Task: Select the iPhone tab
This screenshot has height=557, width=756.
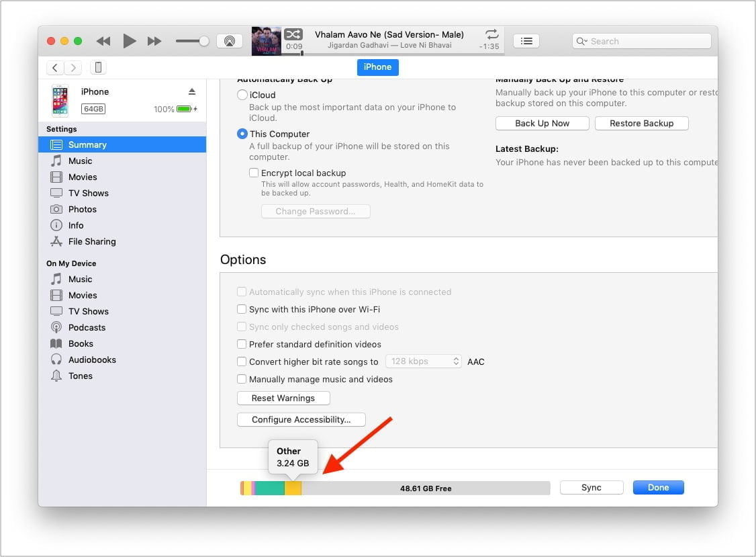Action: pos(377,67)
